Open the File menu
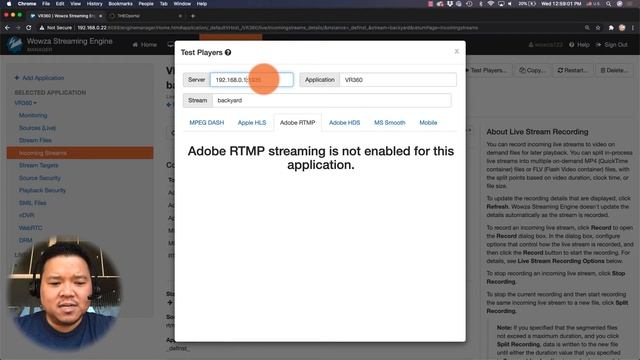The image size is (640, 360). 46,4
